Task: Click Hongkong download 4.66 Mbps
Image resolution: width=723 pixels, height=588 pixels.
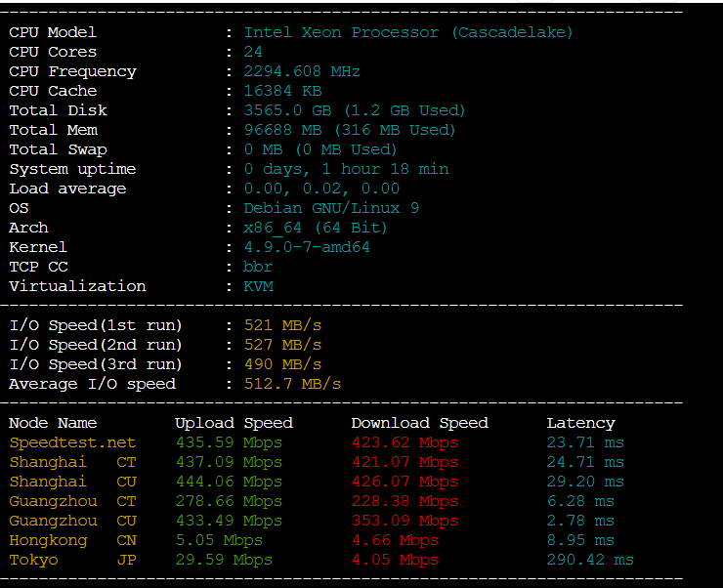Action: (395, 540)
